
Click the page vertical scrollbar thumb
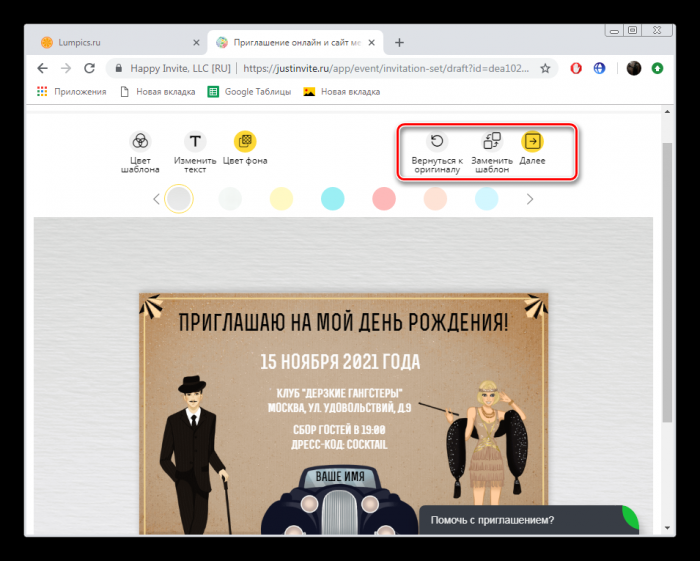667,283
